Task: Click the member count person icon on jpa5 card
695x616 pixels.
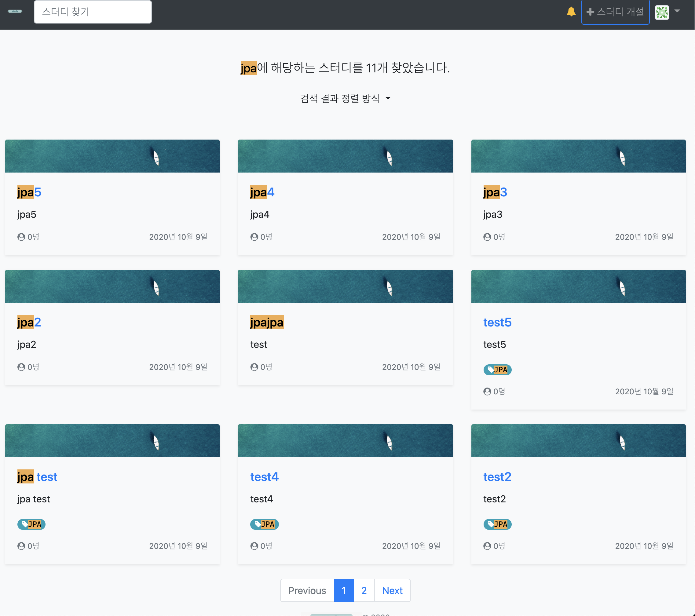Action: tap(21, 237)
